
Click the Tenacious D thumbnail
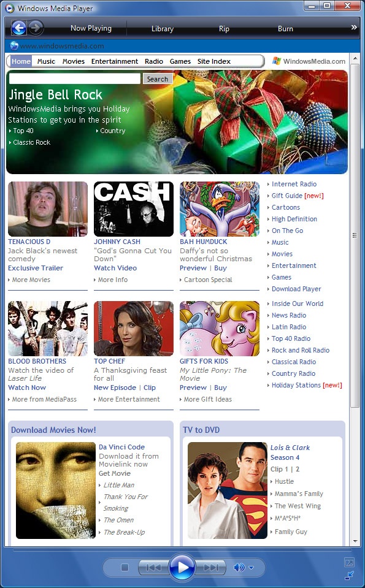tap(48, 209)
